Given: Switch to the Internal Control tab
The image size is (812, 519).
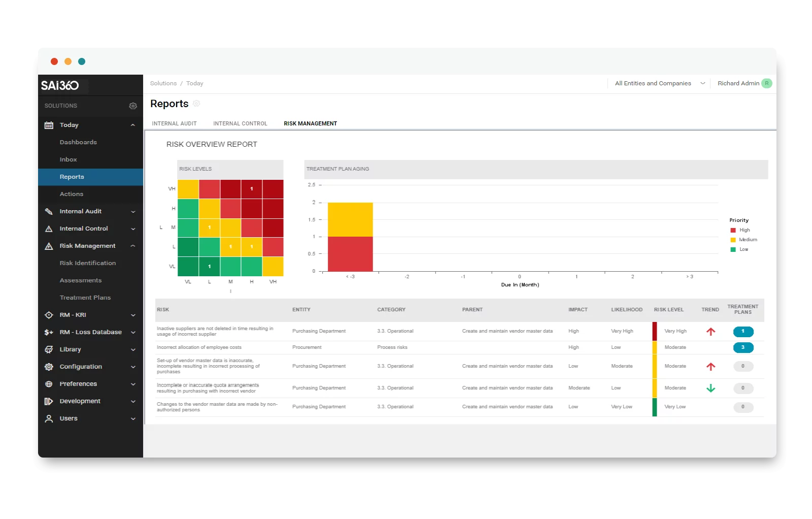Looking at the screenshot, I should [240, 123].
